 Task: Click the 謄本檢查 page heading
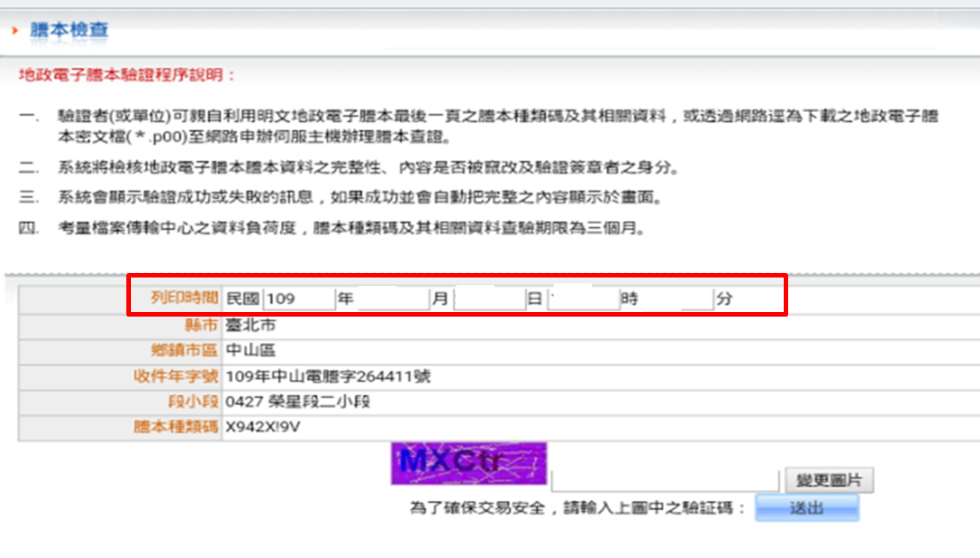[69, 30]
